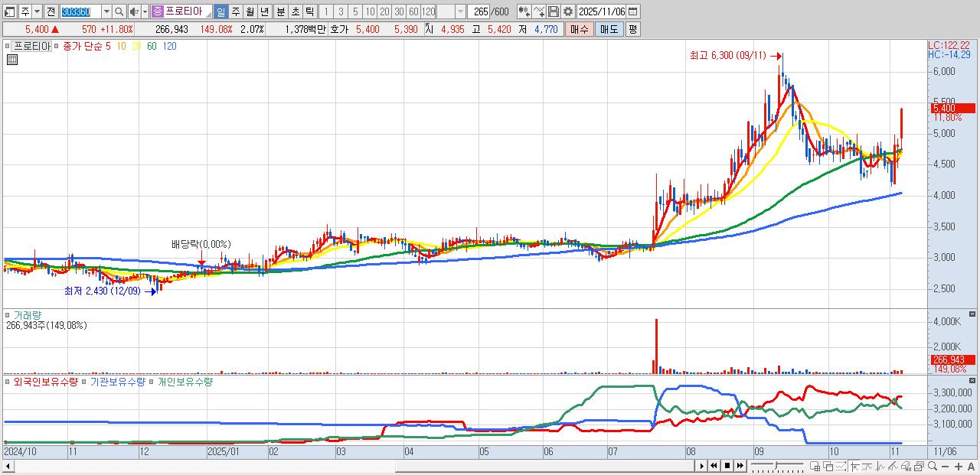Click the green 60 moving average label
The width and height of the screenshot is (980, 475).
[152, 46]
